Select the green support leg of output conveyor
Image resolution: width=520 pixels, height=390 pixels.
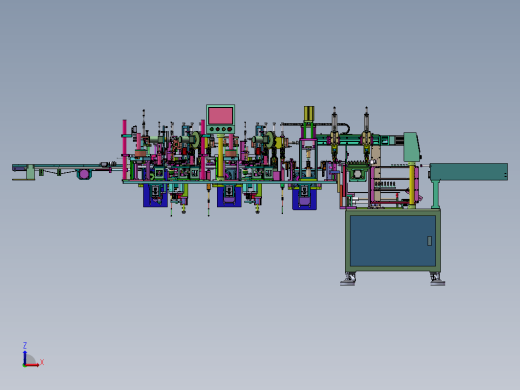436,194
